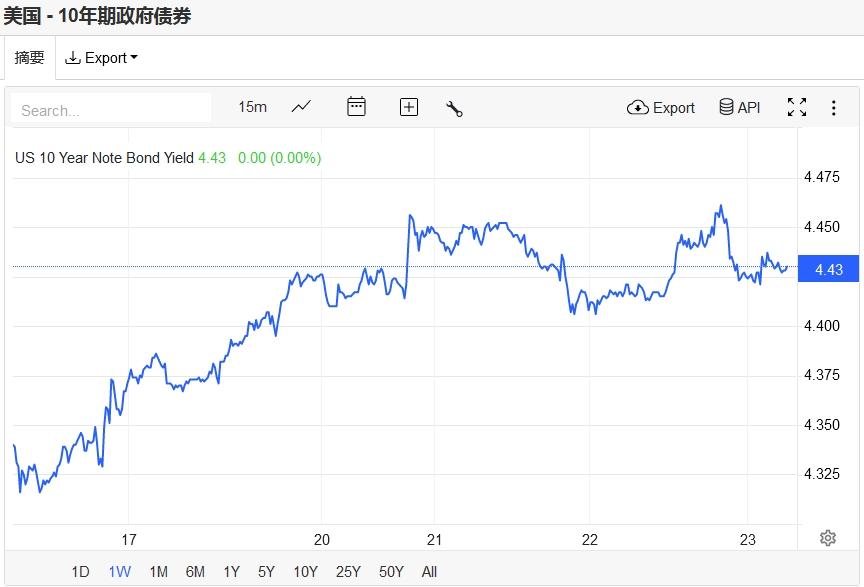864x587 pixels.
Task: Open the three-dot more options menu
Action: (x=834, y=108)
